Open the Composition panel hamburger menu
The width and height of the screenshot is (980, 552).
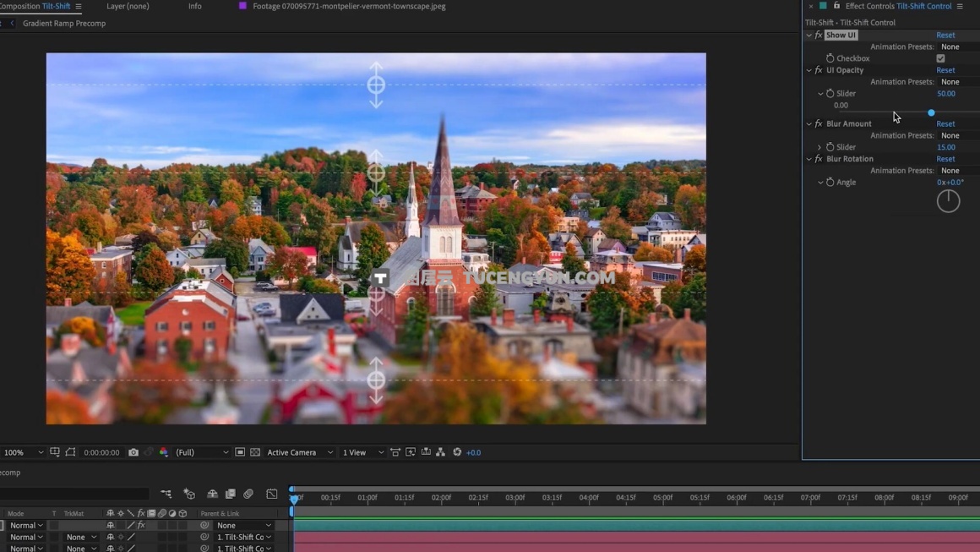[78, 6]
